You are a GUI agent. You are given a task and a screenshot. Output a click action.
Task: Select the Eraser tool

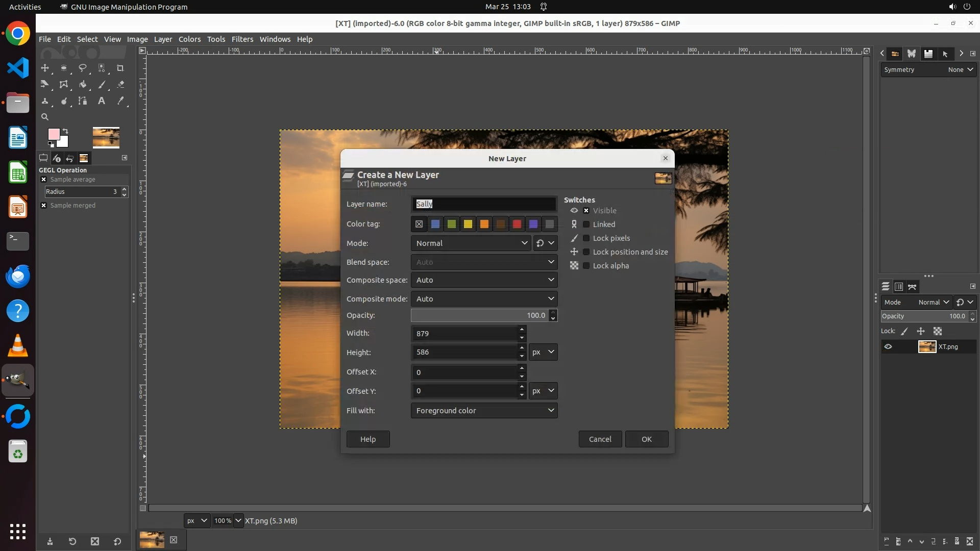120,84
